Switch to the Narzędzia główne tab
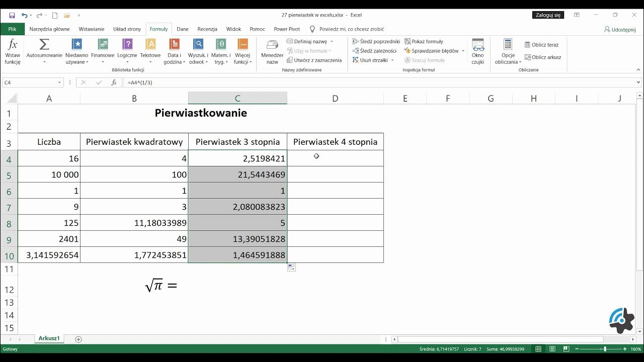The width and height of the screenshot is (644, 362). [x=49, y=29]
